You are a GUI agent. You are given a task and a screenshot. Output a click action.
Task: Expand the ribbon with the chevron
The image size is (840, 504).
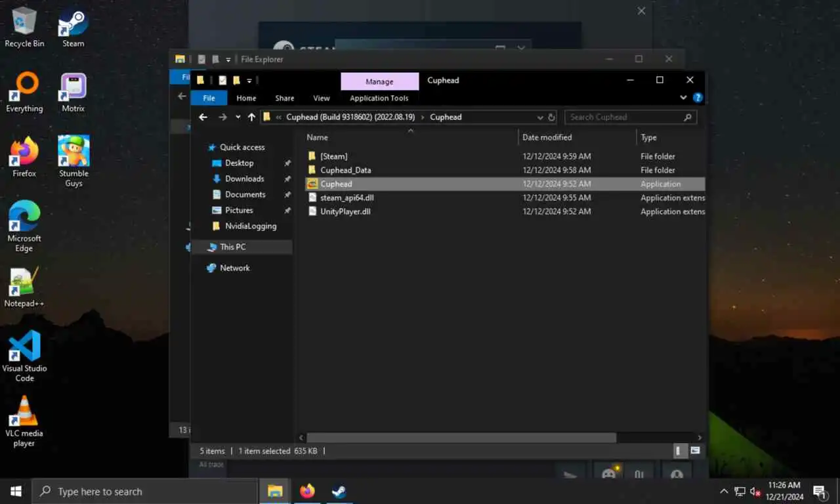[683, 98]
